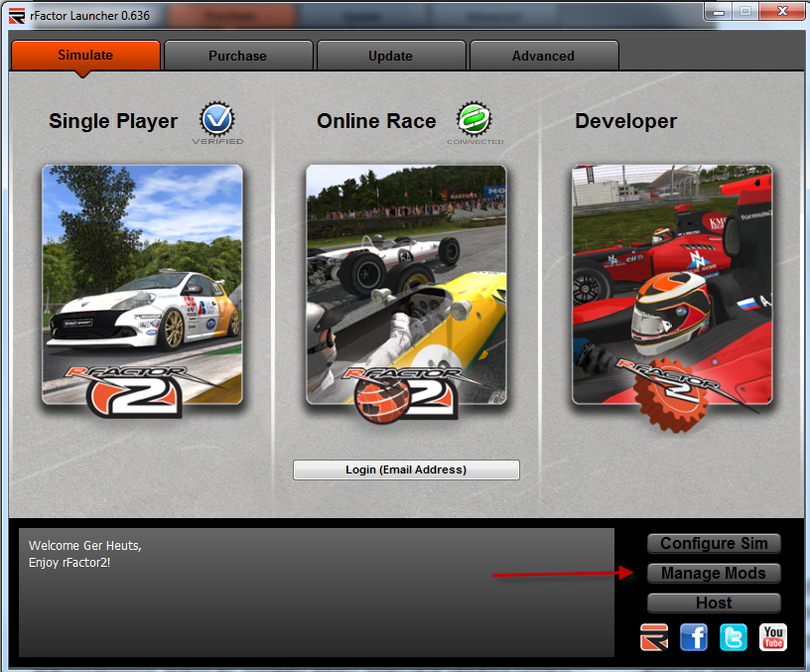Open Developer mode via red formula car image
The width and height of the screenshot is (810, 672).
(x=672, y=285)
